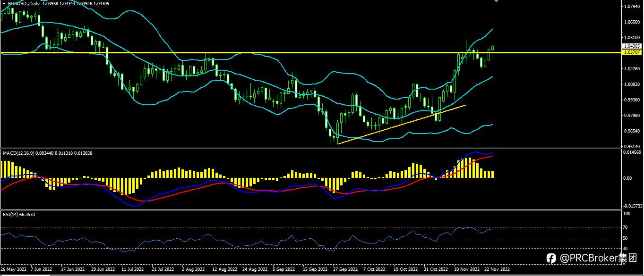The image size is (644, 276).
Task: Click price scale value 0.97980
Action: click(x=632, y=116)
